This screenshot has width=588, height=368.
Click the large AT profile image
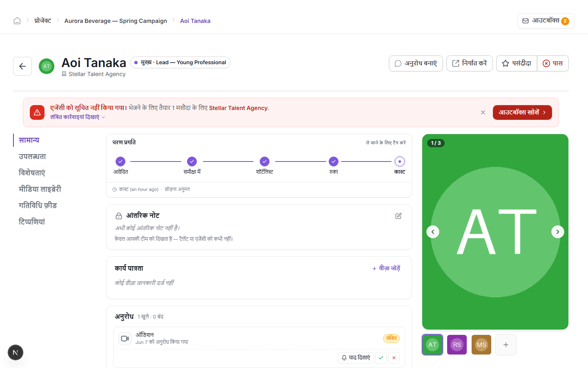pos(495,232)
